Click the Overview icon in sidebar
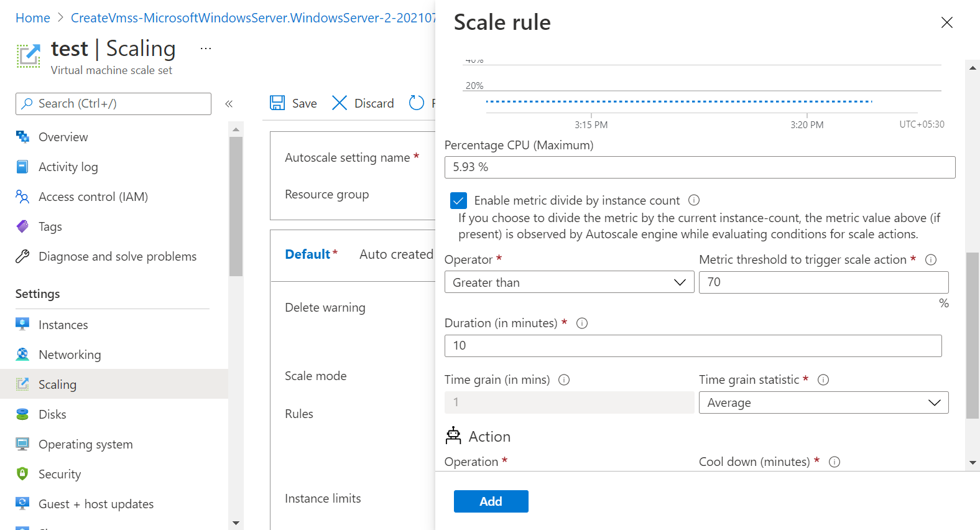This screenshot has width=980, height=530. (22, 137)
